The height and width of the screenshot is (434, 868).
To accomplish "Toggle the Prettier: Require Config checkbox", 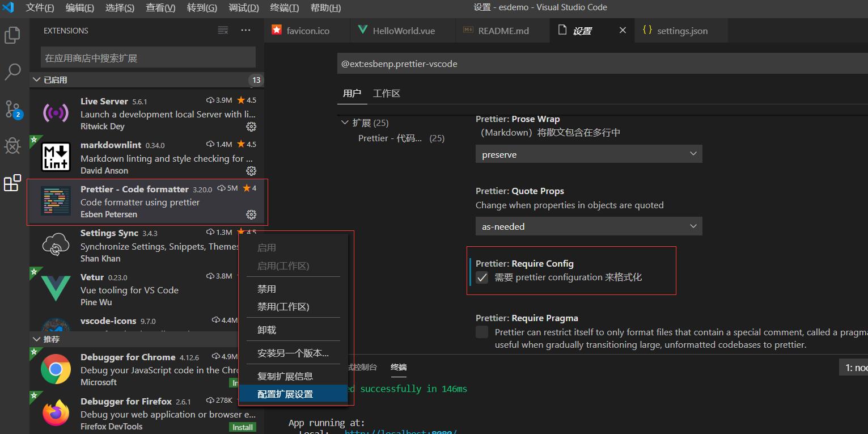I will point(482,277).
